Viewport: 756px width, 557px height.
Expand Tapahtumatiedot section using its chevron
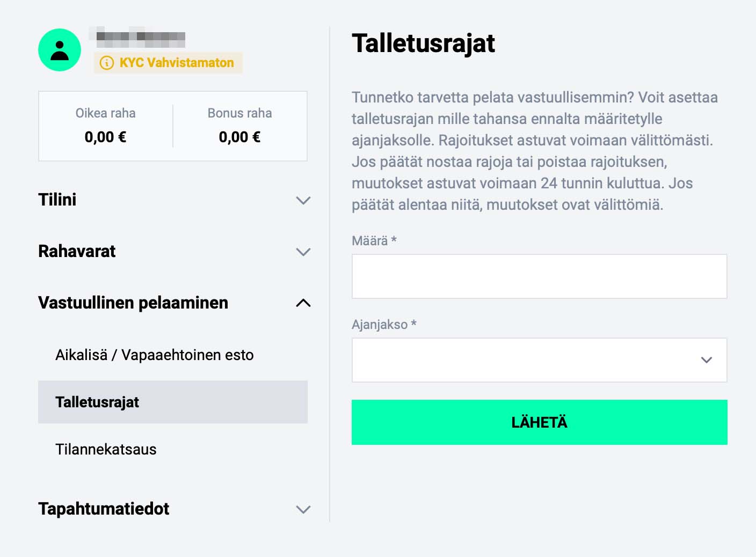[303, 509]
